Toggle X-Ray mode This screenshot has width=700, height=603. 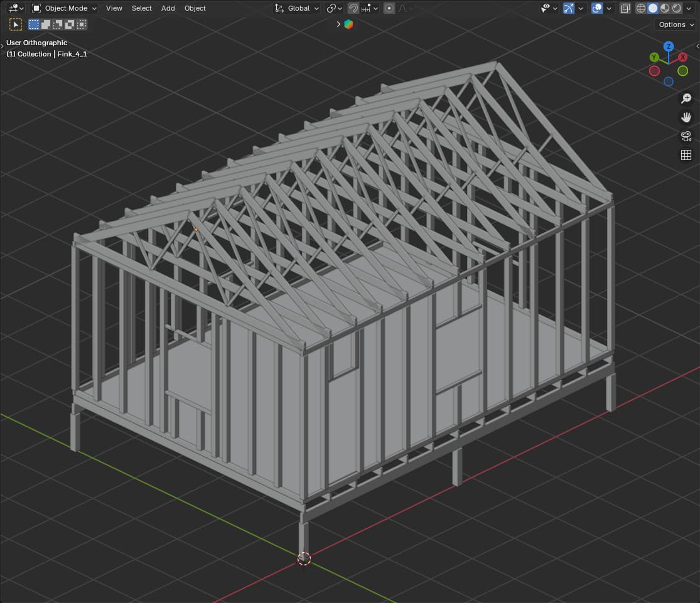point(625,8)
